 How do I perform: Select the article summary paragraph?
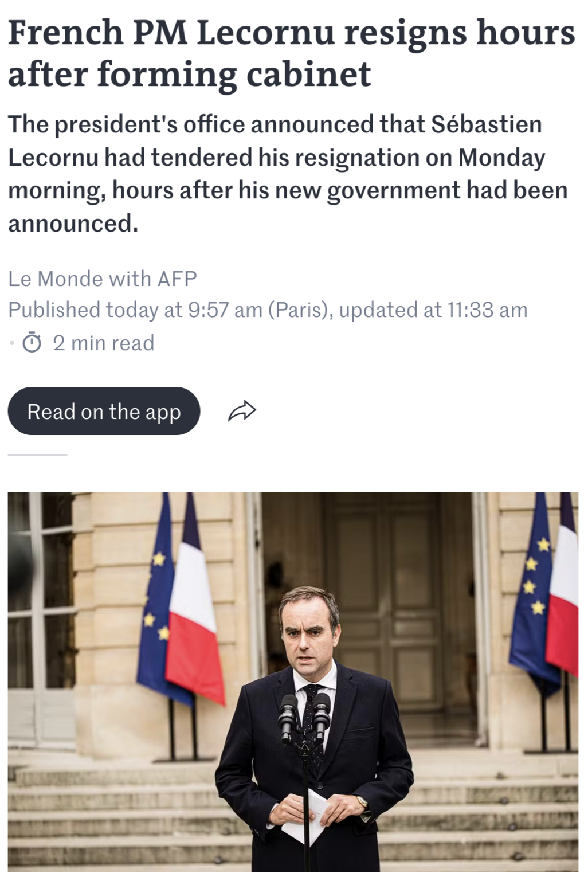click(x=288, y=174)
